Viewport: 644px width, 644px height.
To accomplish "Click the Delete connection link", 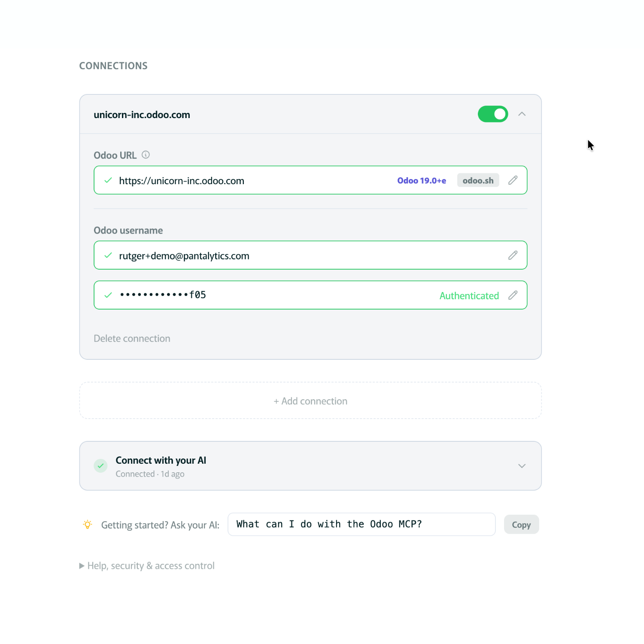I will coord(132,339).
